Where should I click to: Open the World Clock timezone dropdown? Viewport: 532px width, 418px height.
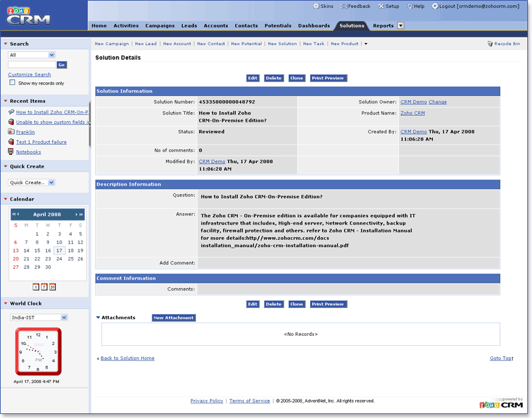tap(39, 317)
